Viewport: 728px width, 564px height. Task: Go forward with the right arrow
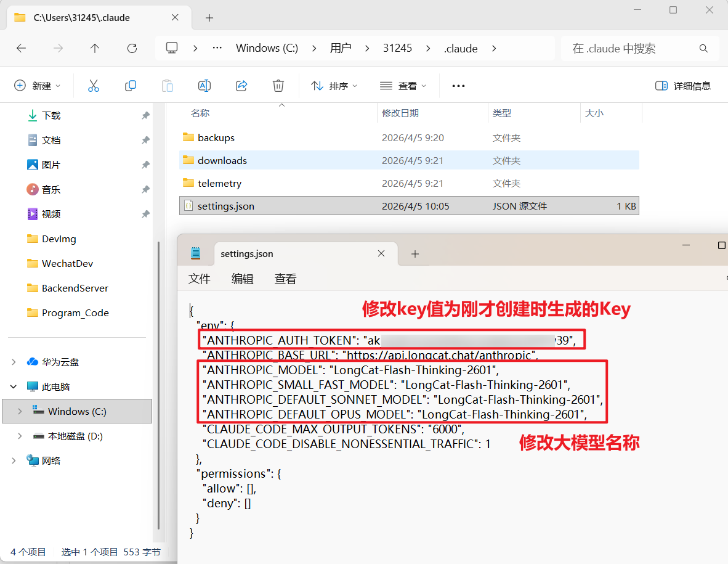[x=58, y=48]
